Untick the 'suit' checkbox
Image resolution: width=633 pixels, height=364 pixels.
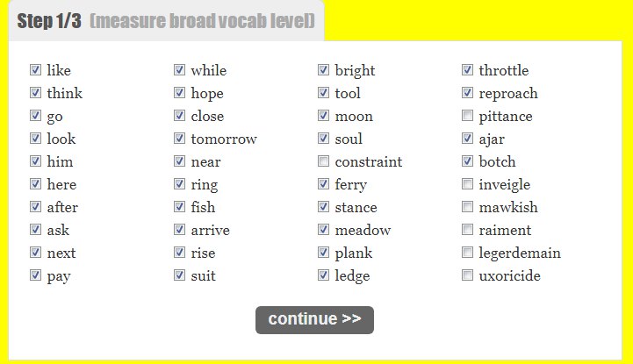coord(180,275)
